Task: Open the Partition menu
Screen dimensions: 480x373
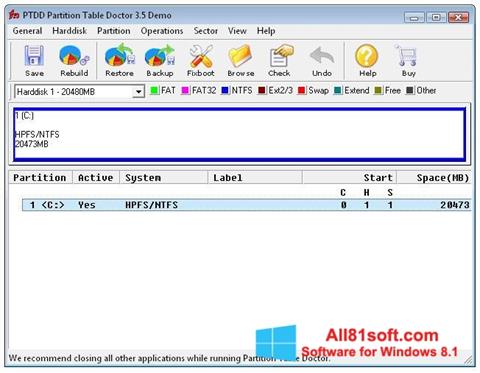Action: [x=114, y=31]
